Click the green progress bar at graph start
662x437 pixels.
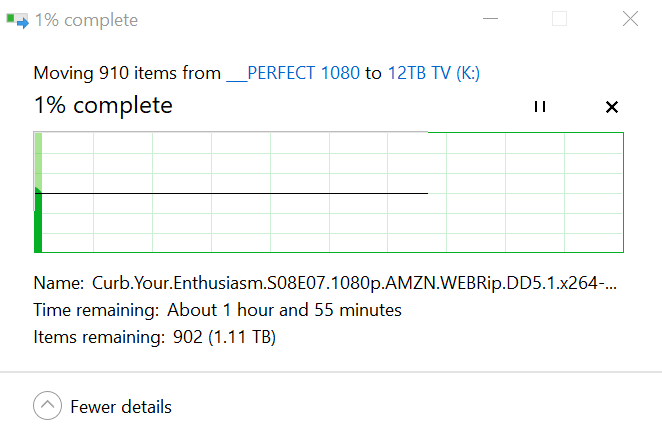pyautogui.click(x=38, y=222)
